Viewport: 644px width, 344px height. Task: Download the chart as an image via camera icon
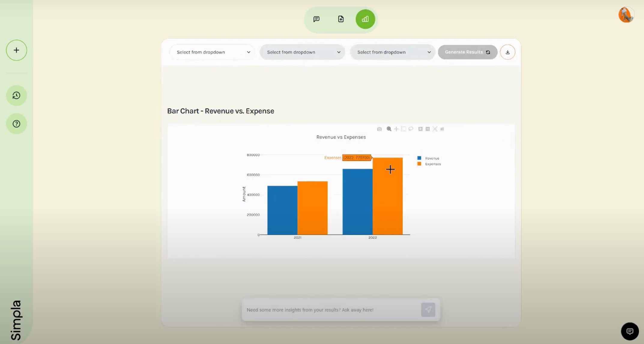[x=379, y=129]
